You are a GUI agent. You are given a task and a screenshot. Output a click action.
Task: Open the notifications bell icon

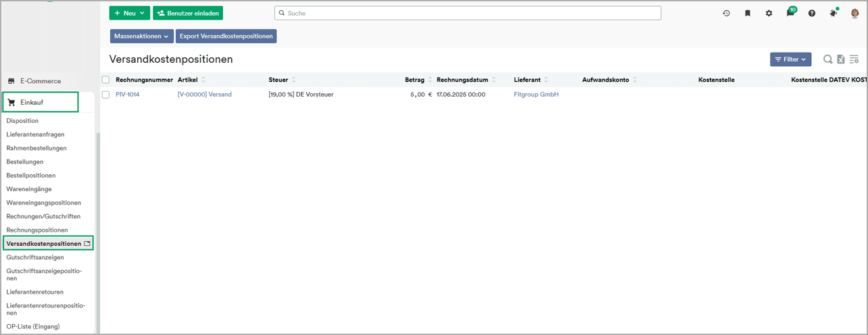(833, 13)
